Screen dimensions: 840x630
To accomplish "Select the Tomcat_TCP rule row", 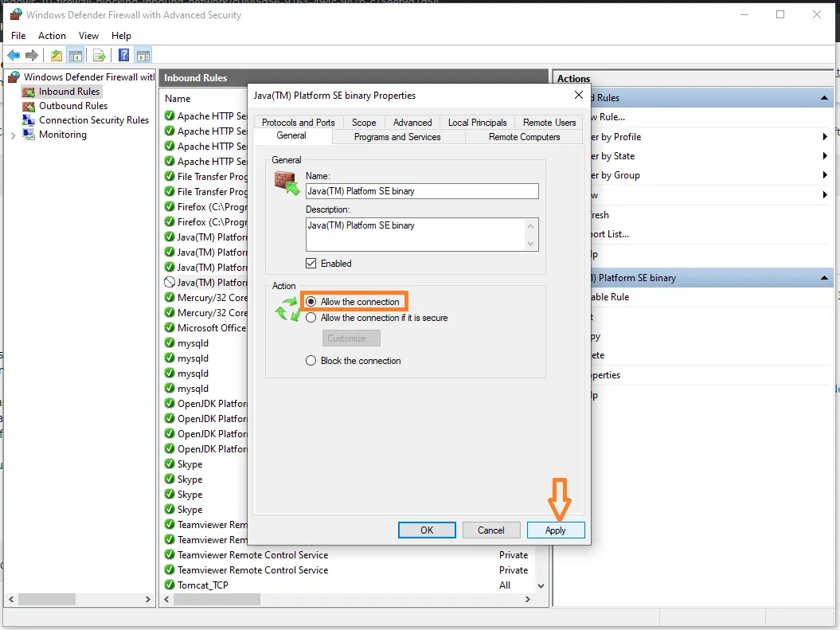I will (x=348, y=585).
